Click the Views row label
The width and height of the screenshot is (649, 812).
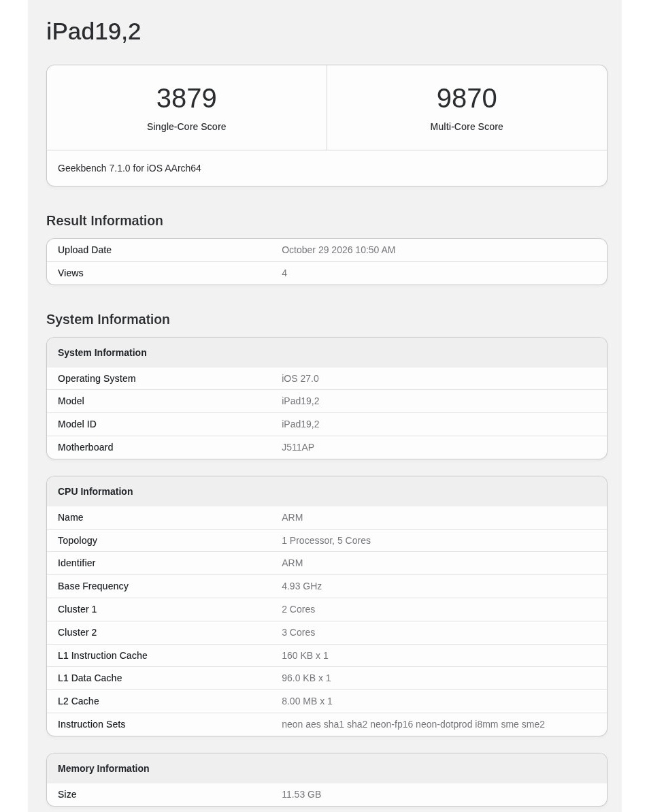70,273
